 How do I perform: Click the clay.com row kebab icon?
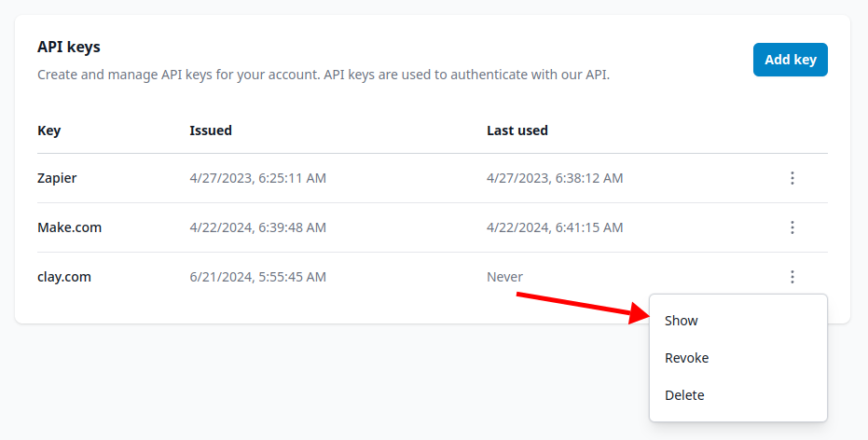click(792, 277)
